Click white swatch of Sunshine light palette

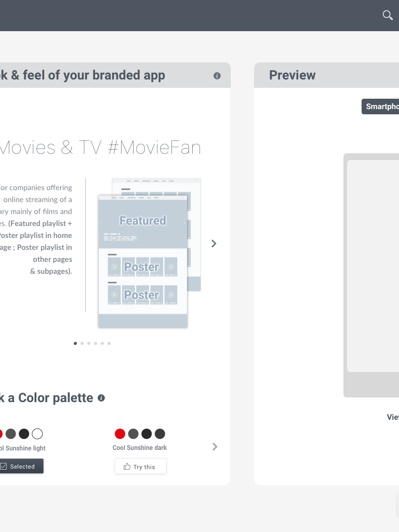pyautogui.click(x=37, y=434)
